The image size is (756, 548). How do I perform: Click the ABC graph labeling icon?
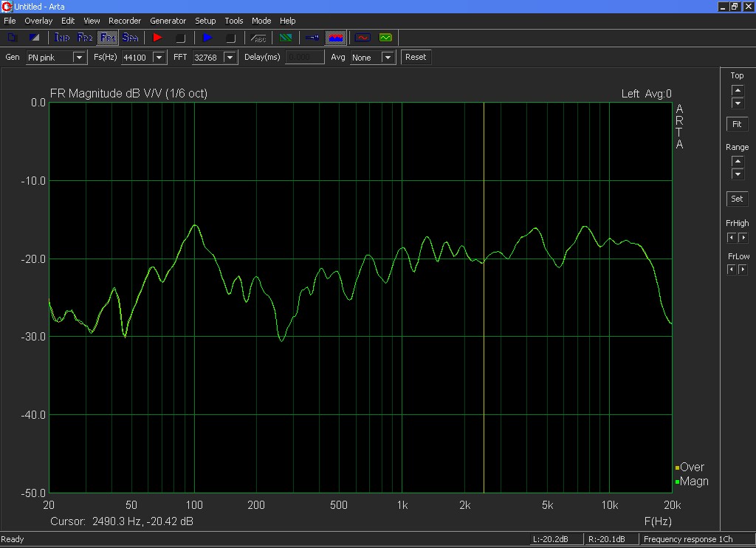(x=258, y=38)
